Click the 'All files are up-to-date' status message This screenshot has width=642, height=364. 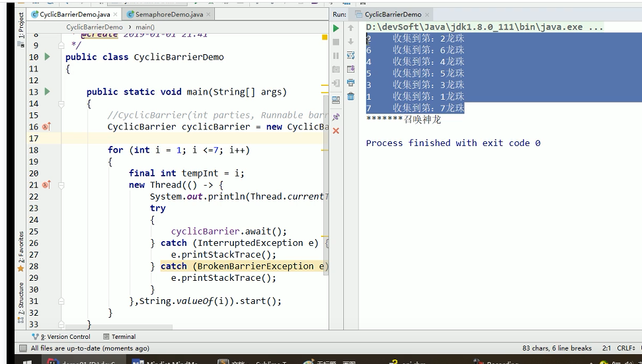tap(90, 348)
